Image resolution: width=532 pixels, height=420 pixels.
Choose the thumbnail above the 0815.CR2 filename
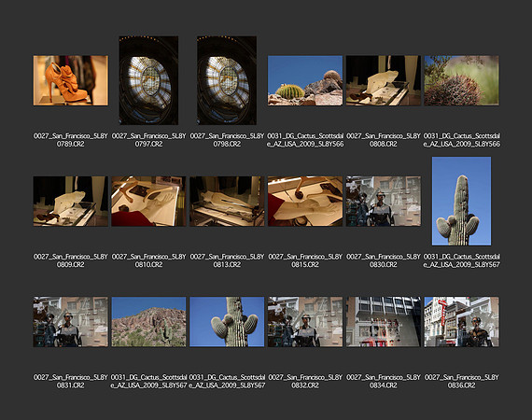[305, 202]
